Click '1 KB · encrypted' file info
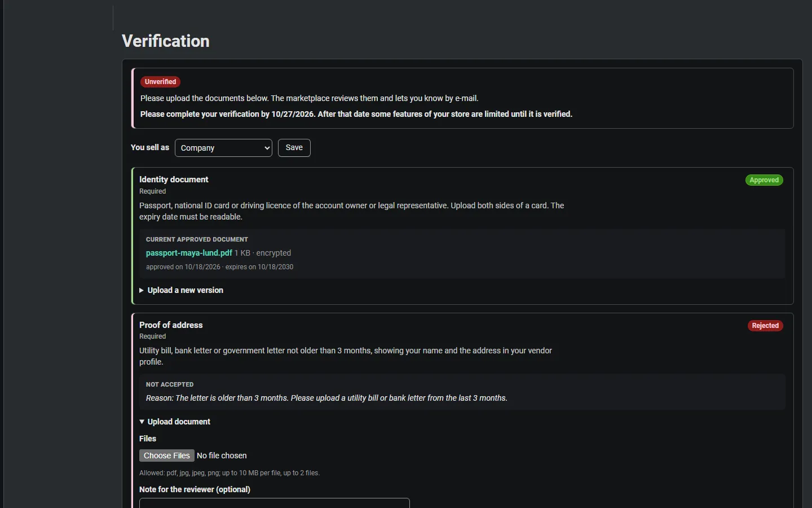Screen dimensions: 812x508 point(263,253)
